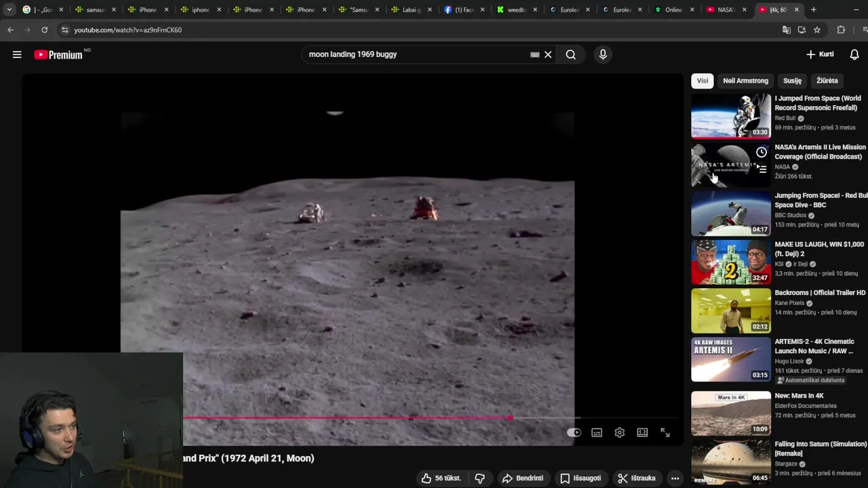This screenshot has height=488, width=868.
Task: Open New: Mars In 4K video title
Action: (800, 396)
